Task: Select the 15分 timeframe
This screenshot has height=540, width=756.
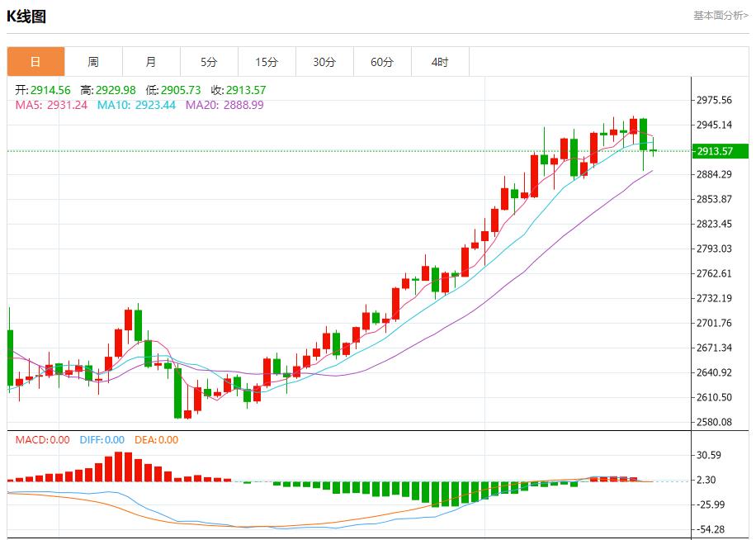Action: click(x=267, y=61)
